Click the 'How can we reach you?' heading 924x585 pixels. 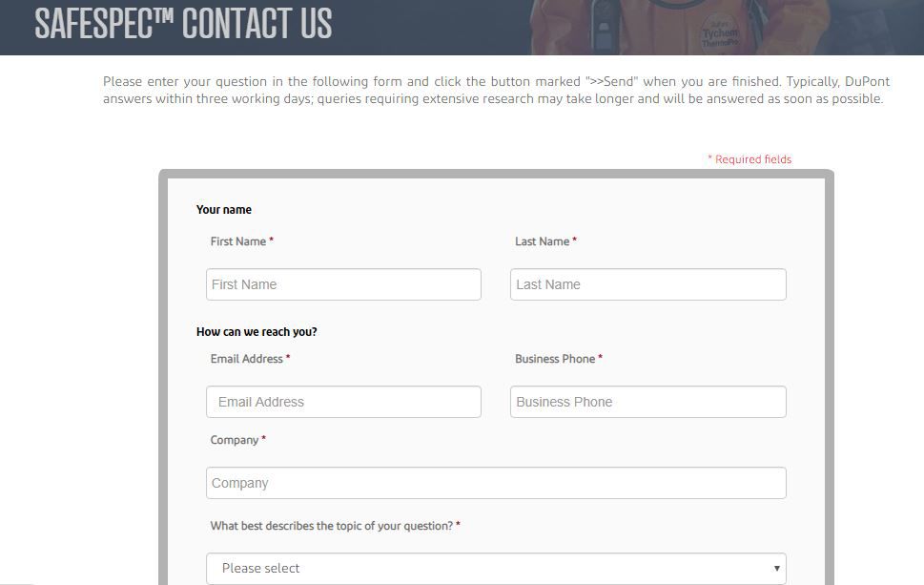tap(257, 332)
